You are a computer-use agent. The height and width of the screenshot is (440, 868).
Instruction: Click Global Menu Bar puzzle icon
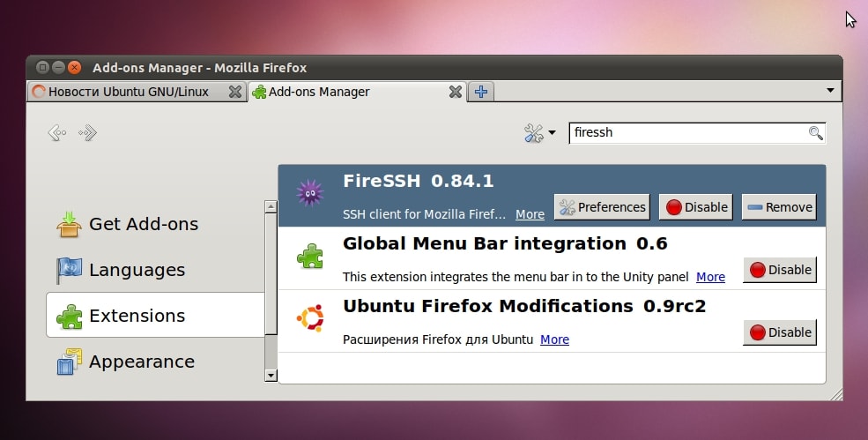click(x=309, y=256)
